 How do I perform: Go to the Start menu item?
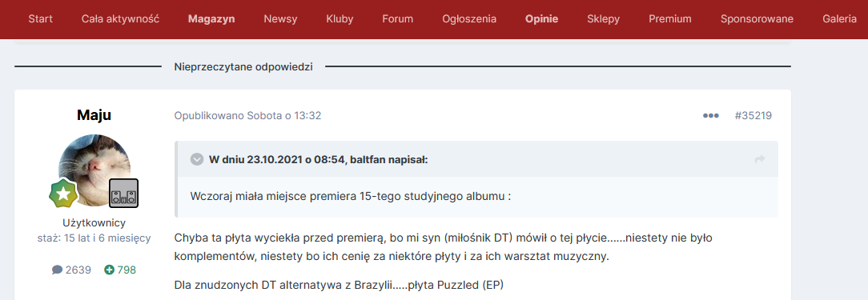coord(40,19)
